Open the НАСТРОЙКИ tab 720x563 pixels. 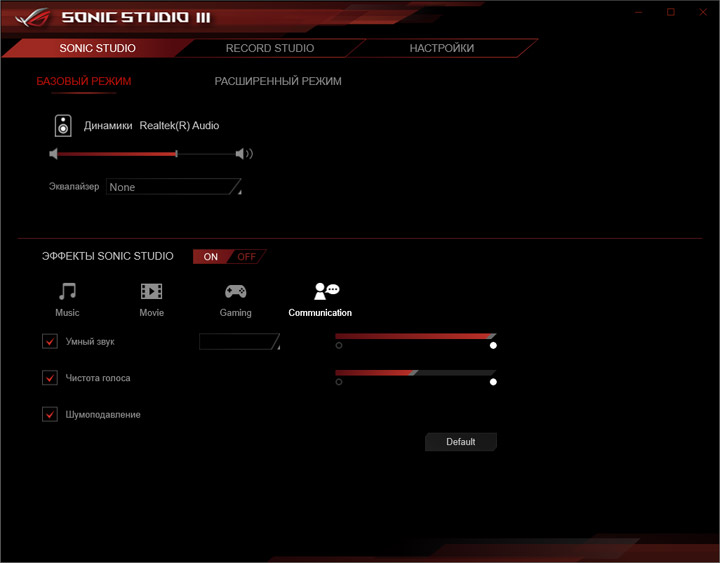click(442, 48)
